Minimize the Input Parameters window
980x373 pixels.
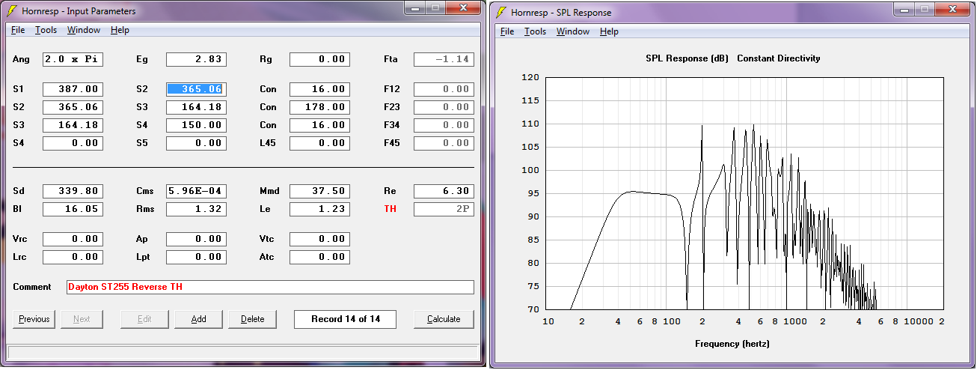[414, 7]
